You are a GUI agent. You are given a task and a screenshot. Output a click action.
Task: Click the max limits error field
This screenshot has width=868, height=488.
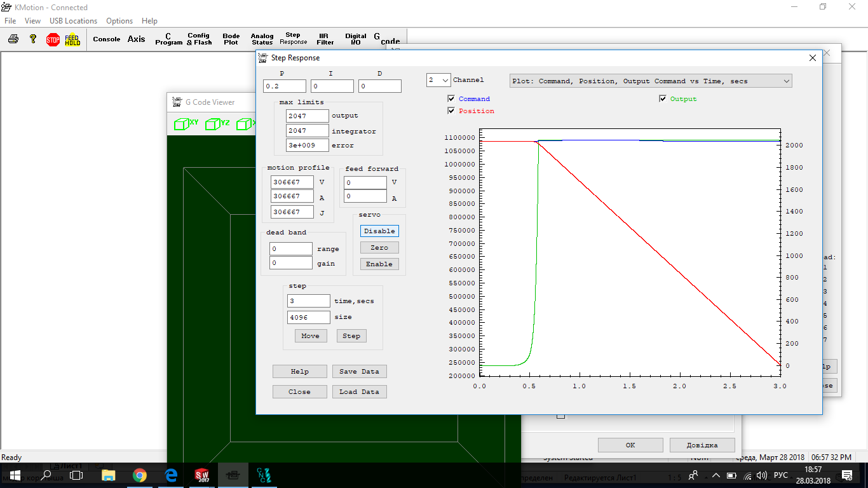pyautogui.click(x=308, y=145)
